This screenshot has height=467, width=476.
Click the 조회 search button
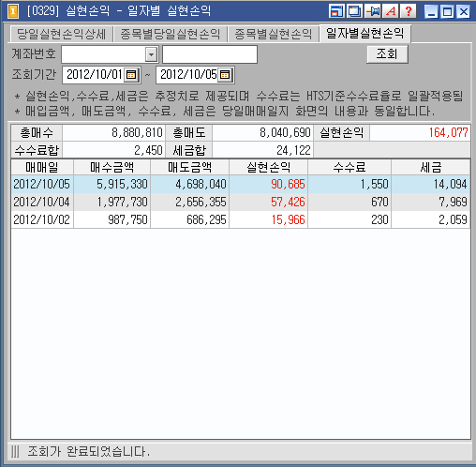click(x=387, y=54)
